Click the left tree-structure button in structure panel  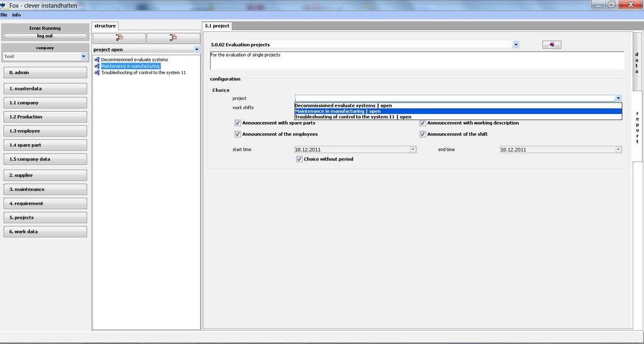pos(119,38)
